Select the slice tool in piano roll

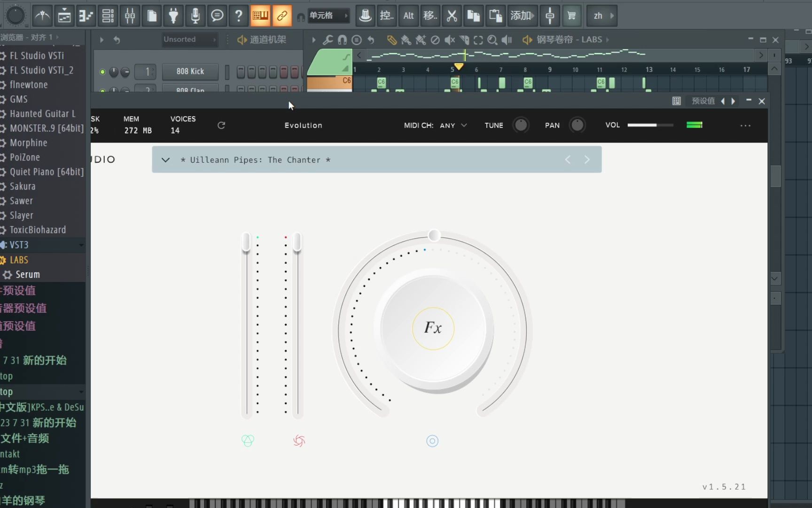(464, 40)
